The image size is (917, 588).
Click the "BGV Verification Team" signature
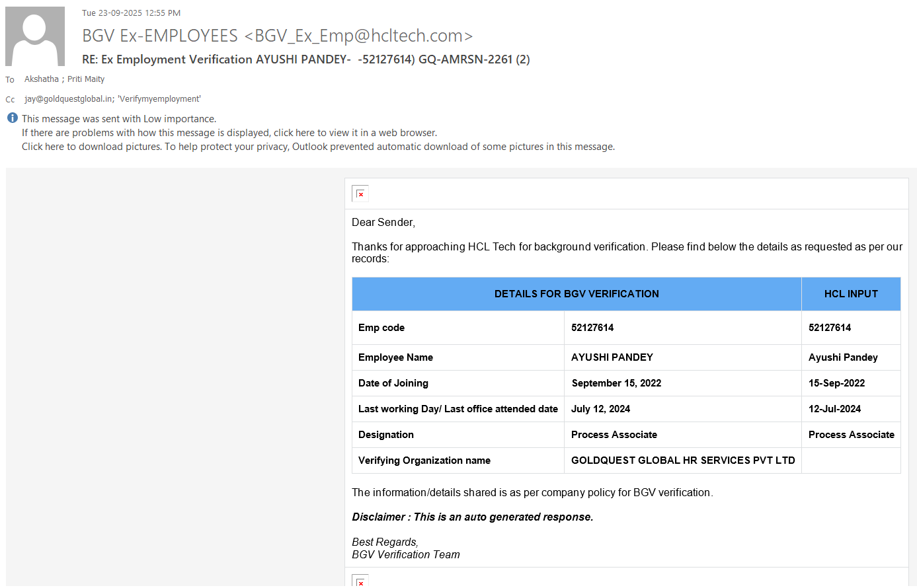[x=406, y=555]
